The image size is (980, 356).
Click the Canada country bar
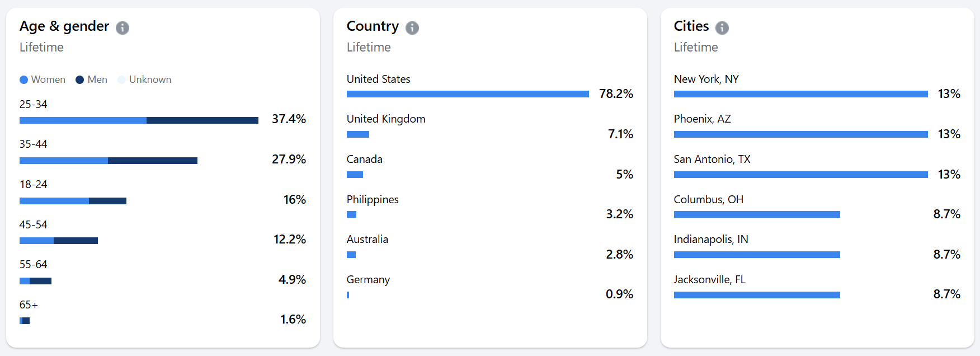(355, 175)
